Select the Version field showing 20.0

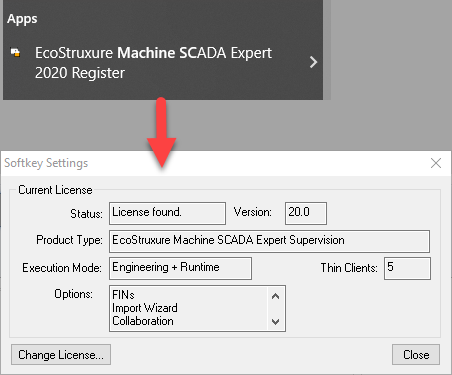[x=306, y=213]
